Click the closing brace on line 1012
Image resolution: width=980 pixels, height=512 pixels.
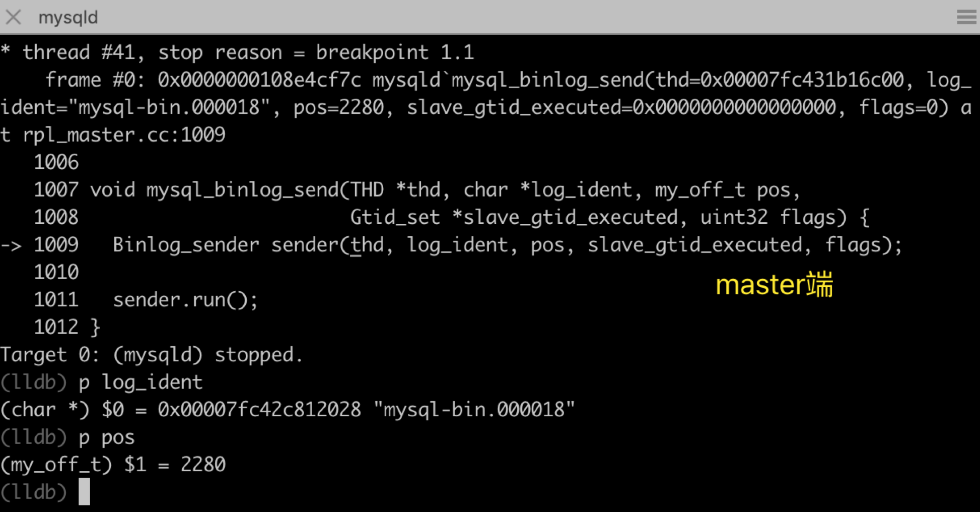pyautogui.click(x=95, y=328)
